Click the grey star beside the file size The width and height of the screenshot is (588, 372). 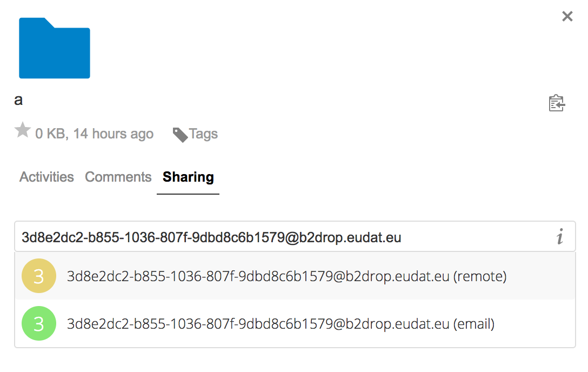click(23, 130)
